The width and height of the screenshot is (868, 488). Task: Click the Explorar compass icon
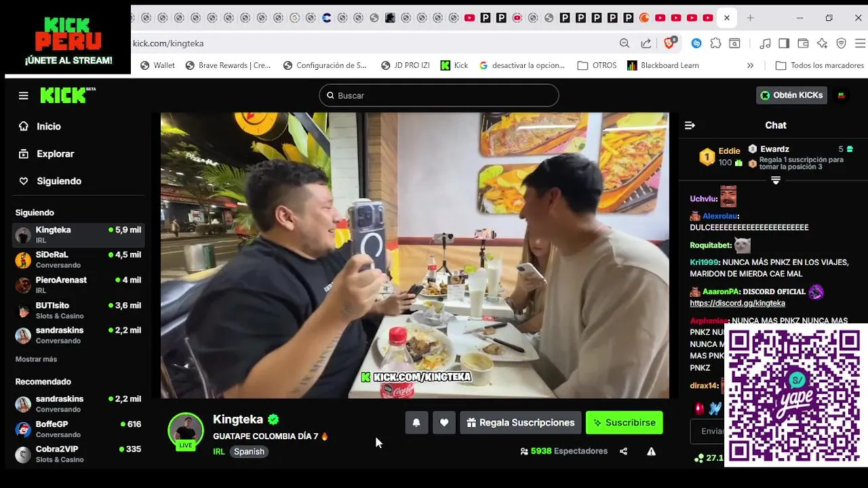click(24, 154)
